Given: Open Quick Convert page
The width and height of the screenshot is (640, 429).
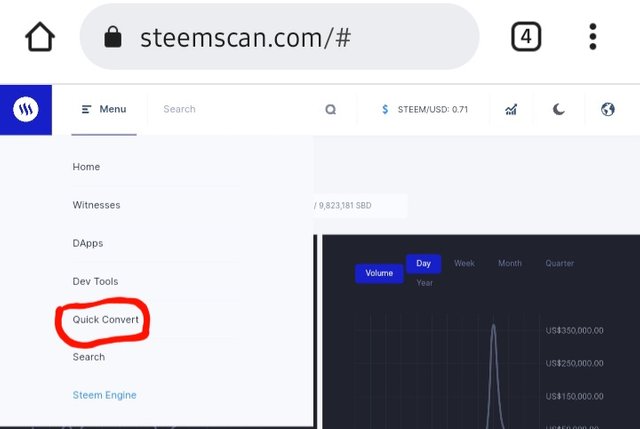Looking at the screenshot, I should [106, 319].
